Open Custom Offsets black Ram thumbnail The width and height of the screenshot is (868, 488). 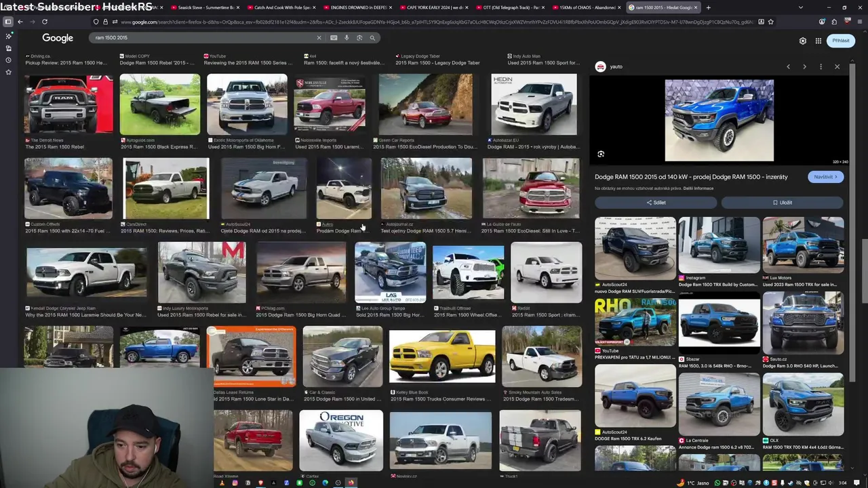[x=68, y=189]
